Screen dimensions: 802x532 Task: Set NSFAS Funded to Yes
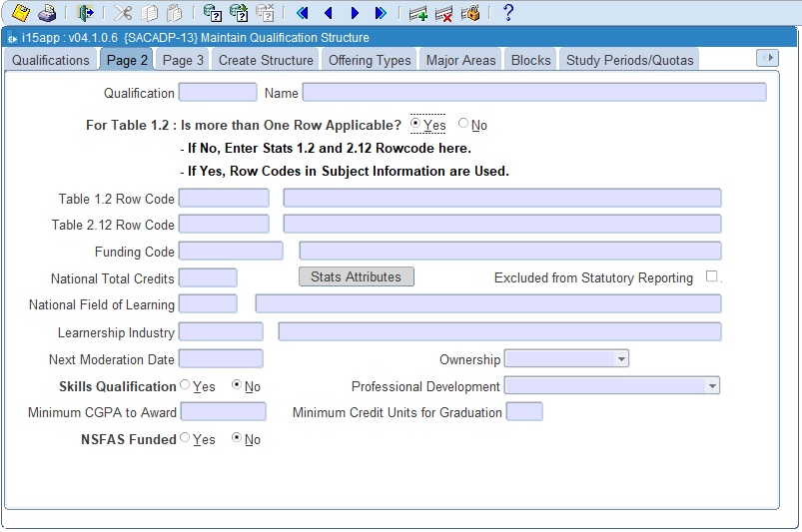click(x=186, y=438)
